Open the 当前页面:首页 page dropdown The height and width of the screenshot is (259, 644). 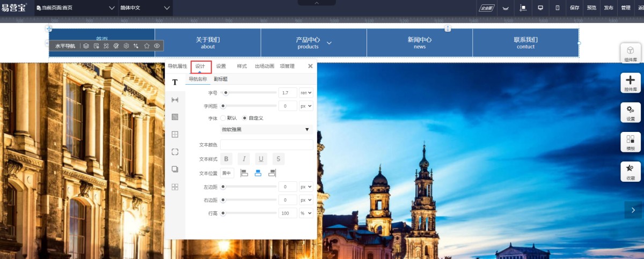pos(76,8)
